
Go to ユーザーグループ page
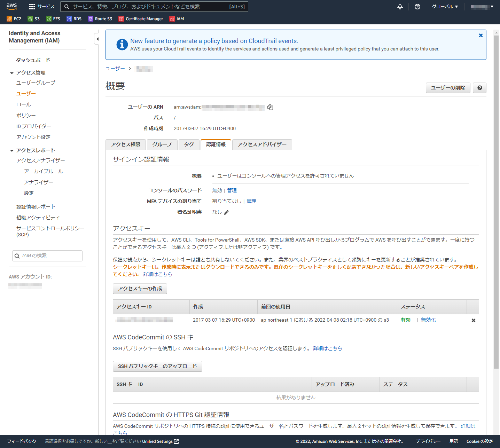tap(36, 82)
